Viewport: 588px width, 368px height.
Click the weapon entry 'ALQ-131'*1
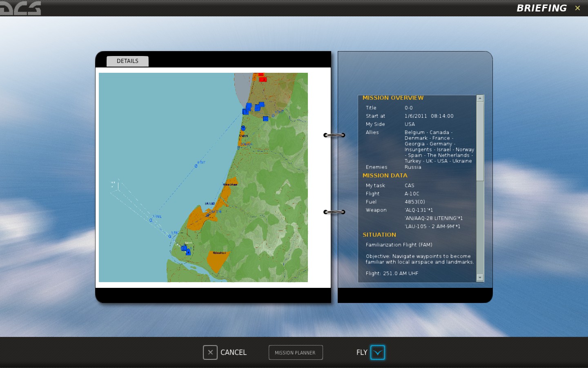click(419, 210)
